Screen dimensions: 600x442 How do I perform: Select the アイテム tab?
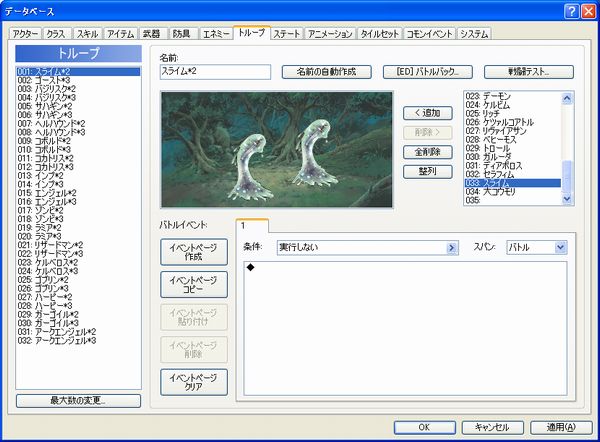pos(120,34)
